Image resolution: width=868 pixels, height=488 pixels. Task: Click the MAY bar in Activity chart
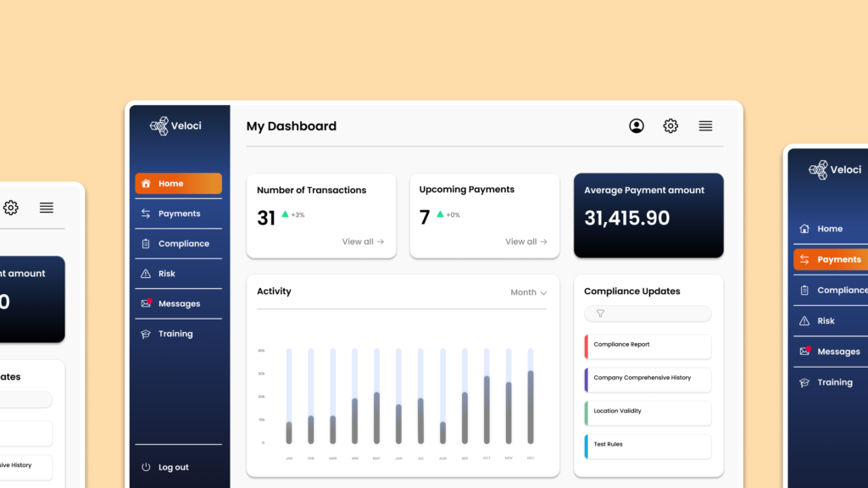(x=376, y=419)
